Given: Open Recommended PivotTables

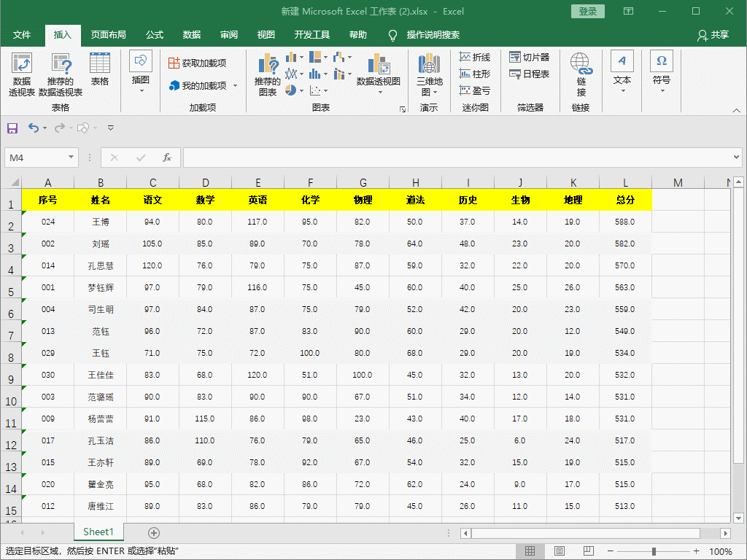Looking at the screenshot, I should [x=61, y=74].
